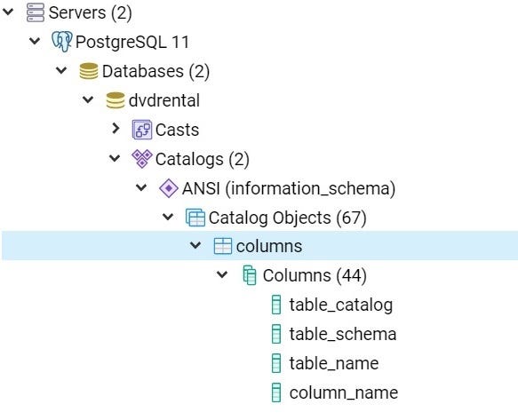Viewport: 518px width, 420px height.
Task: Click the PostgreSQL elephant icon
Action: pyautogui.click(x=62, y=42)
